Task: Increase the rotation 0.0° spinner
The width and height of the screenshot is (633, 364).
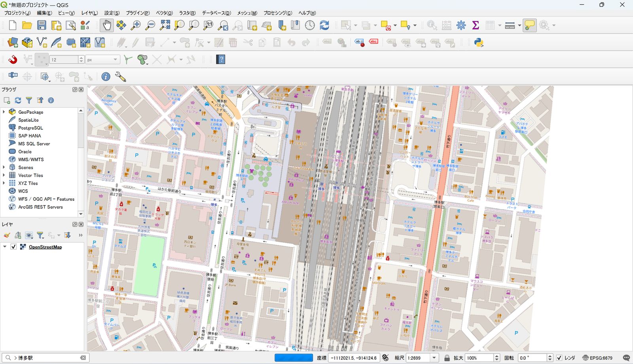Action: (550, 356)
